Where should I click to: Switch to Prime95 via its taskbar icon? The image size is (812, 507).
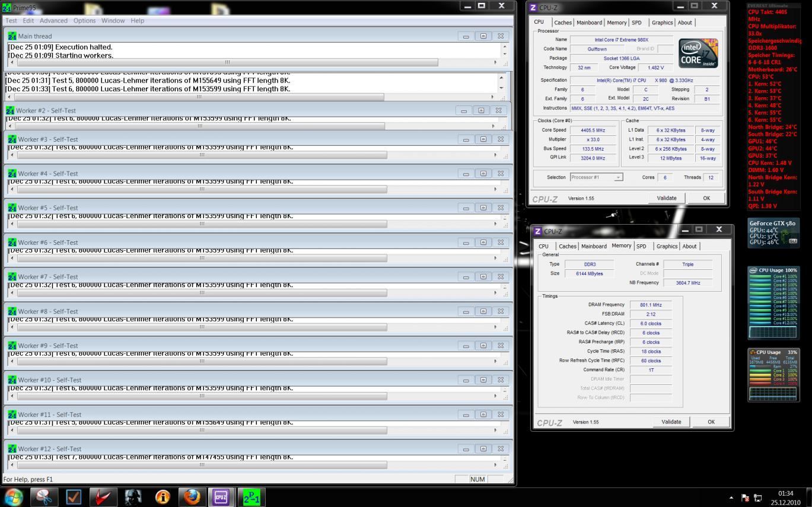coord(251,497)
